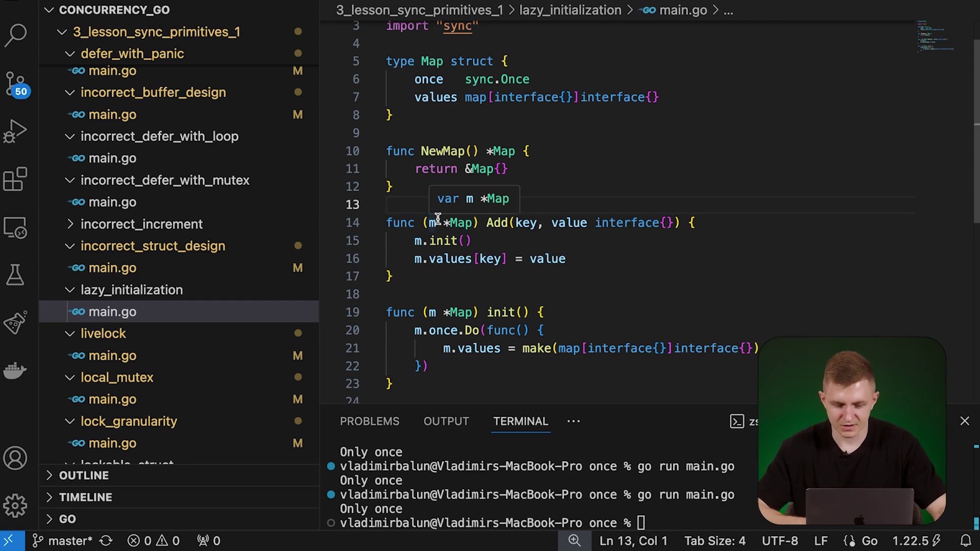This screenshot has height=551, width=980.
Task: Switch to the PROBLEMS tab
Action: (370, 421)
